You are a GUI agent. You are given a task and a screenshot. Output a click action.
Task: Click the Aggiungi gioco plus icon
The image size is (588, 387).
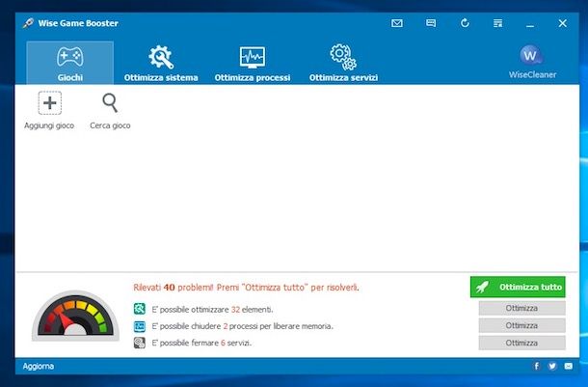[x=50, y=103]
